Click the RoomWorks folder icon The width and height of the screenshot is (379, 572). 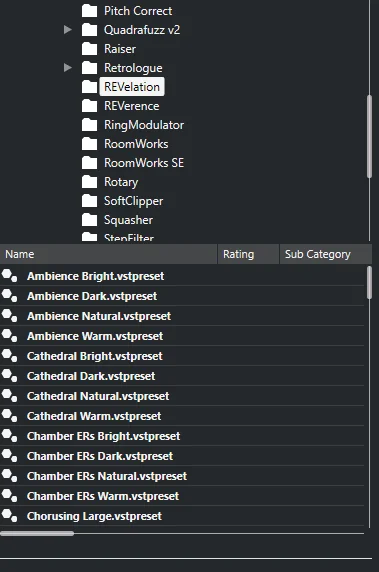point(89,144)
